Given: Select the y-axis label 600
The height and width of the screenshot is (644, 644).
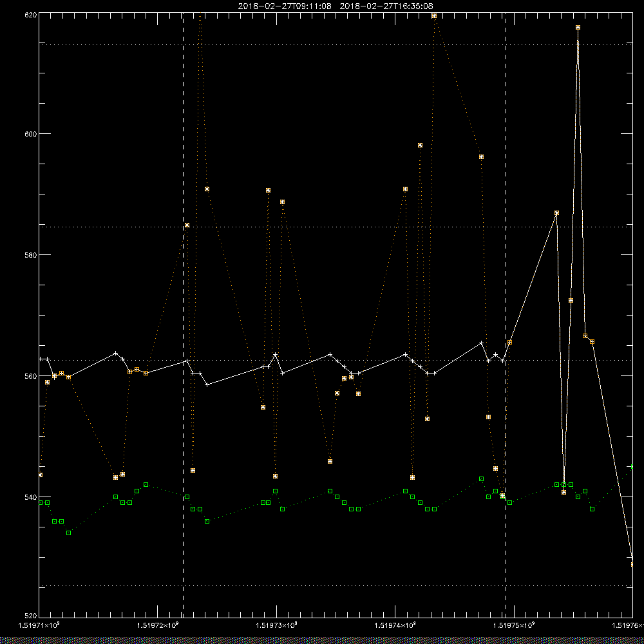Looking at the screenshot, I should point(31,134).
